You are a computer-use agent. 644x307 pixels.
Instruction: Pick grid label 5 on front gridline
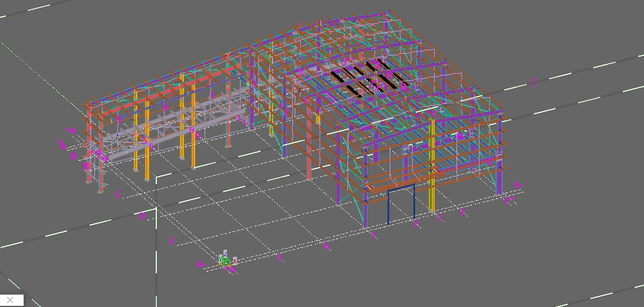[x=280, y=257]
